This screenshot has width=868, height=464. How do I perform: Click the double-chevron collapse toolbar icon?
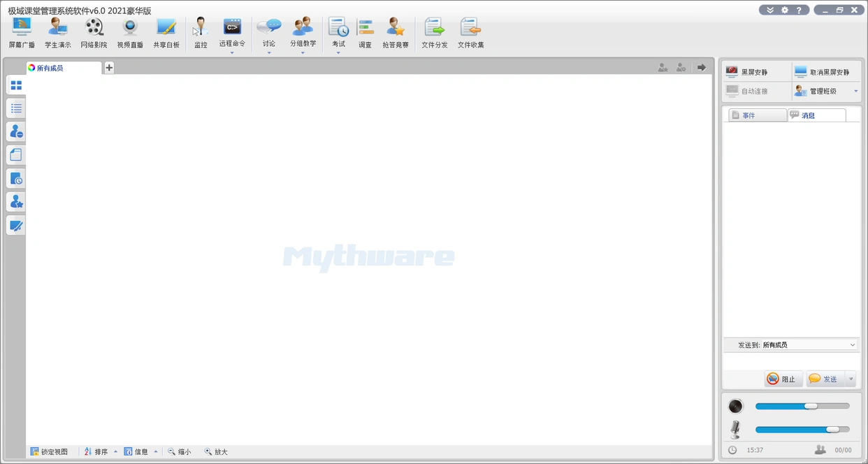770,10
